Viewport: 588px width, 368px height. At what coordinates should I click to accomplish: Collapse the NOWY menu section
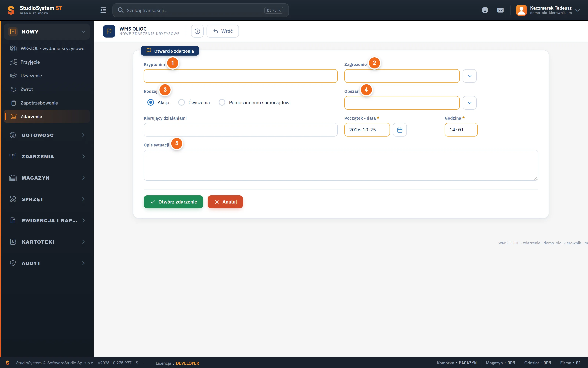pyautogui.click(x=47, y=32)
